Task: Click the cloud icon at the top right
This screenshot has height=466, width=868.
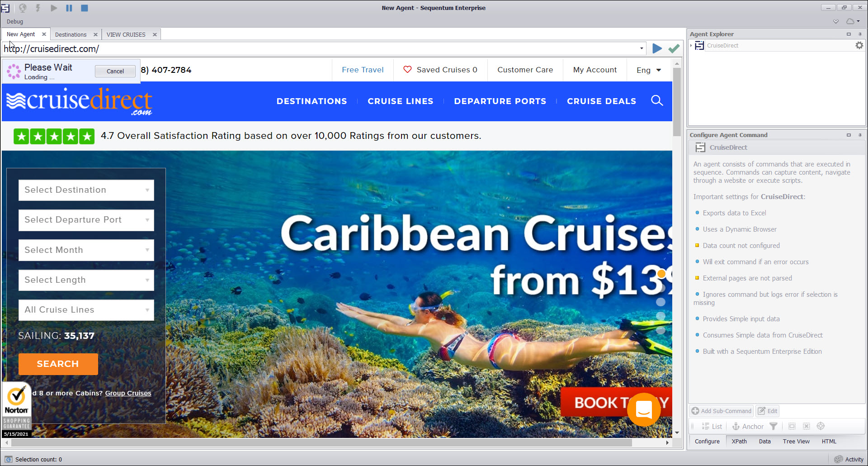Action: pyautogui.click(x=850, y=21)
